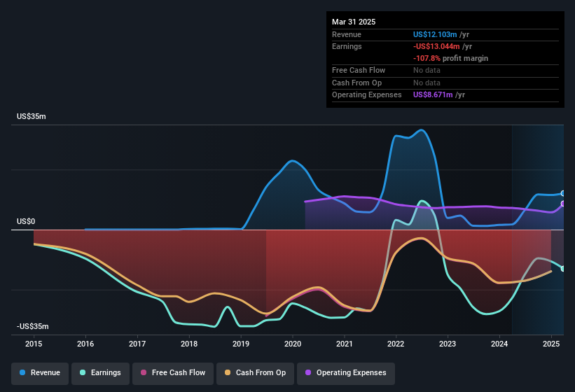Click the Cash From Op row in tooltip
This screenshot has height=392, width=575.
(445, 83)
